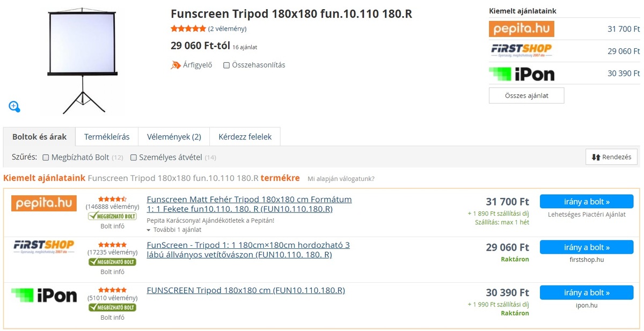The height and width of the screenshot is (331, 644).
Task: Enable the Összehasonlítás compare checkbox
Action: point(226,65)
